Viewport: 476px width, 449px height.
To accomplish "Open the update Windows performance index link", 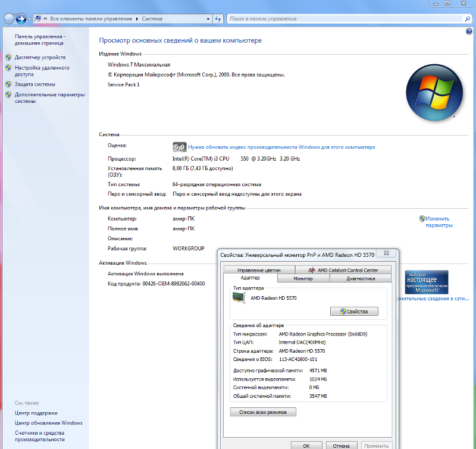I will tap(281, 147).
